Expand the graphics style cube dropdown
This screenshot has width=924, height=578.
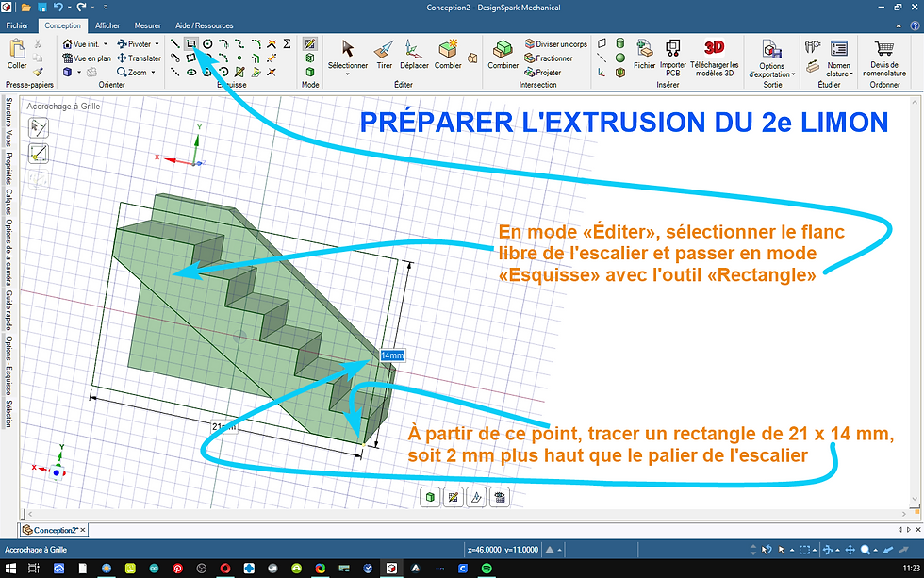click(x=79, y=73)
